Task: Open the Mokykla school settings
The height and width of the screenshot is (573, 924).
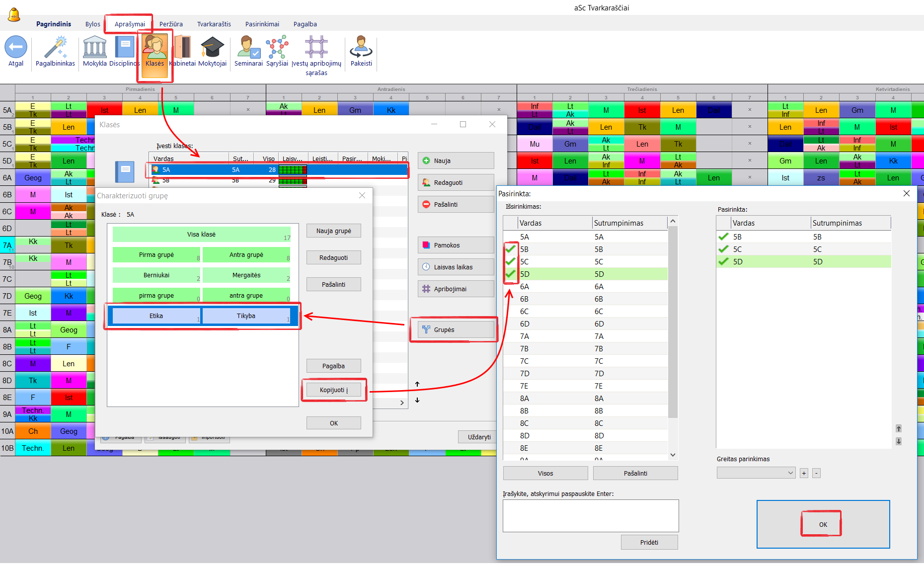Action: click(94, 48)
